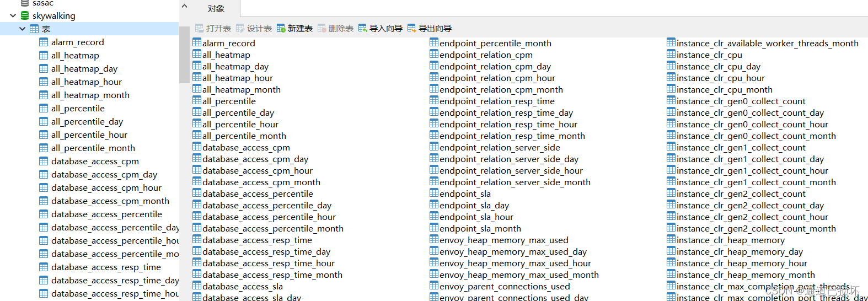868x301 pixels.
Task: Select endpoint_percentile_month icon
Action: (x=434, y=42)
